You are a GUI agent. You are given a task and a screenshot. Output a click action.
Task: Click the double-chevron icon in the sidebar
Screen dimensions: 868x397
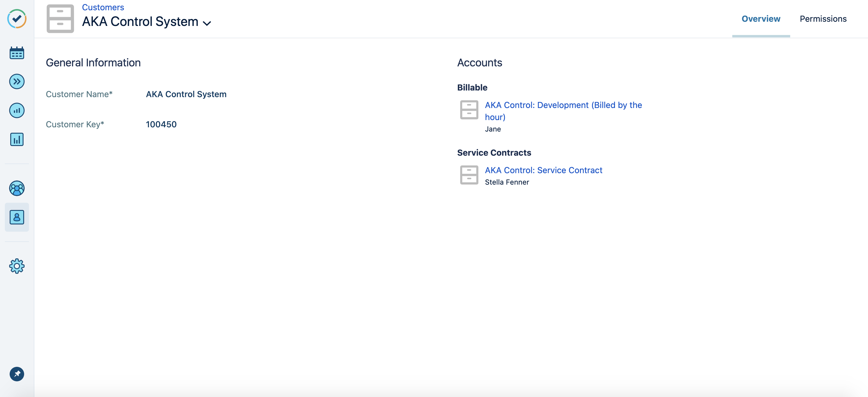click(17, 81)
